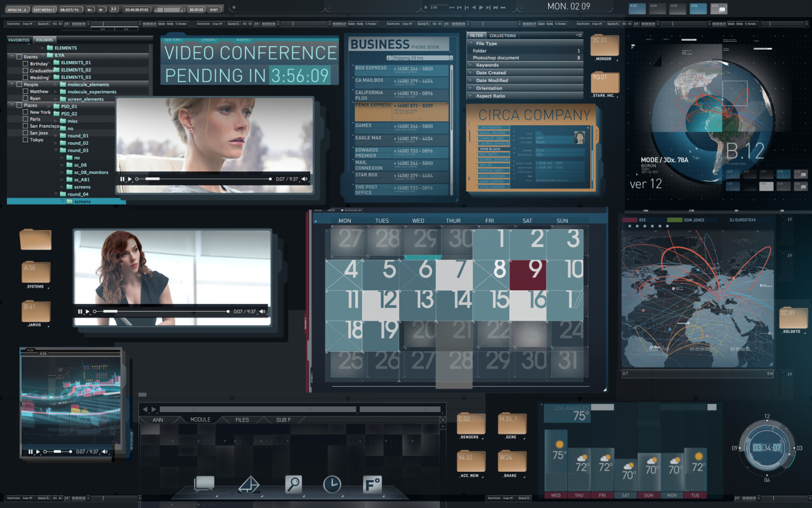Collapse the File Type filter section
The width and height of the screenshot is (812, 508).
click(x=471, y=44)
